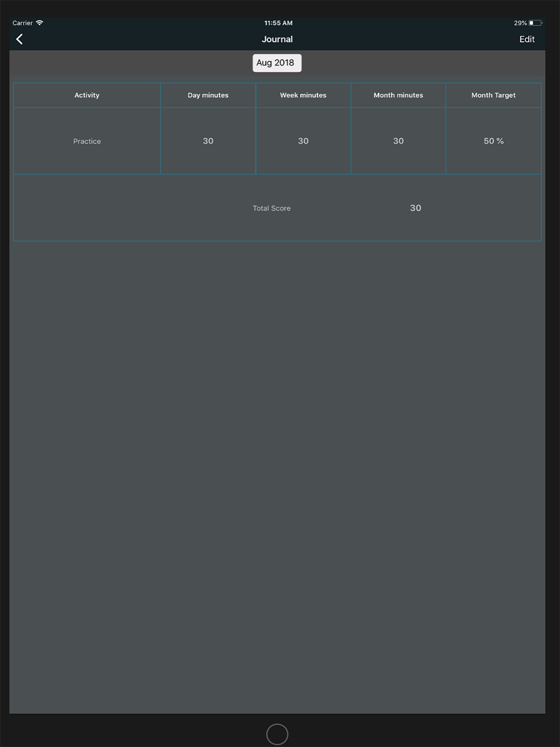Click the Total Score label

pyautogui.click(x=272, y=208)
